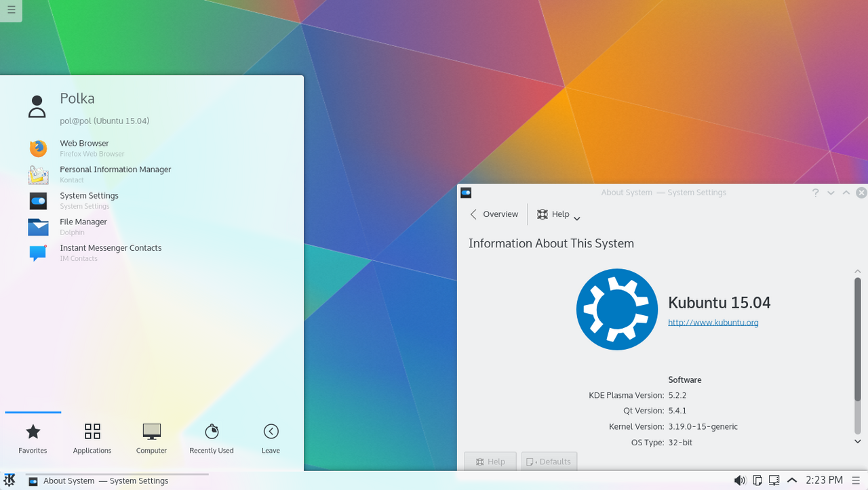Open the network connection tray icon
Viewport: 868px width, 490px height.
[774, 481]
